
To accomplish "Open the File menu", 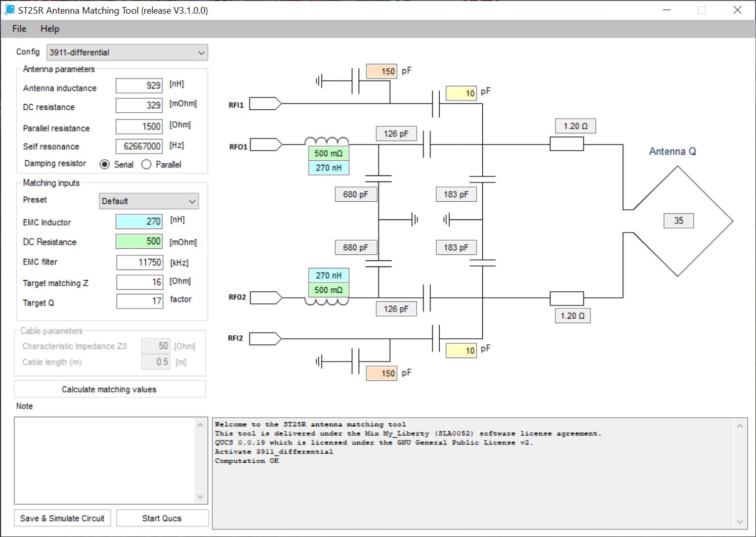I will point(19,29).
